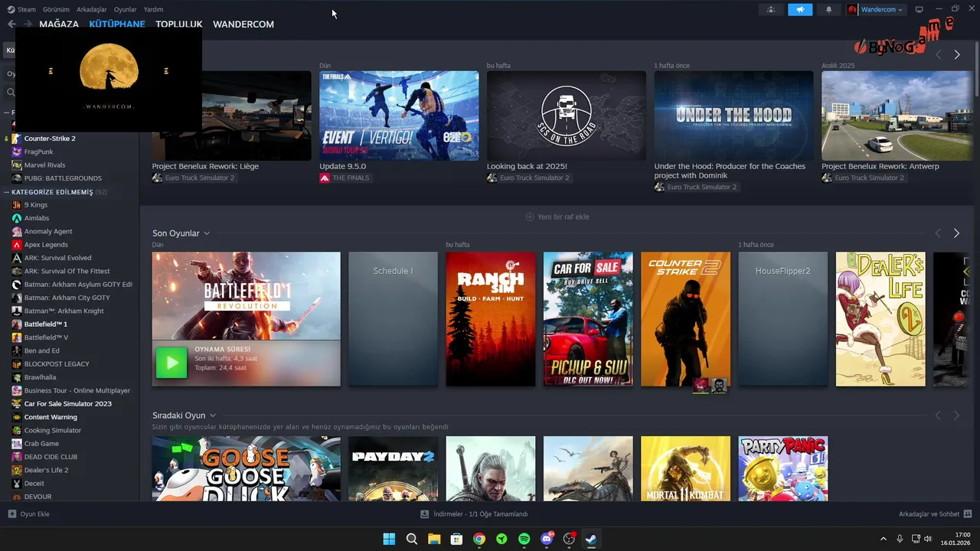The width and height of the screenshot is (980, 551).
Task: Open the Oyunlar menu
Action: 126,9
